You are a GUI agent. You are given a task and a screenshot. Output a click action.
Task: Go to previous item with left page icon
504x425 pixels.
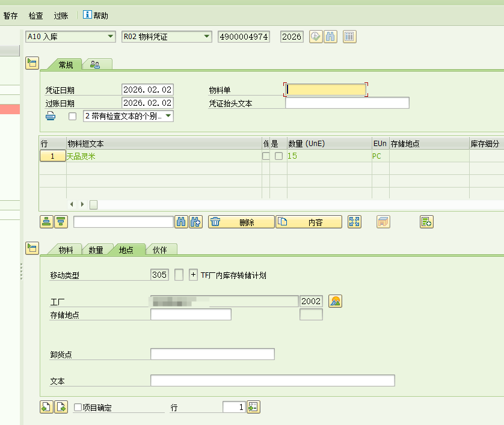(46, 407)
